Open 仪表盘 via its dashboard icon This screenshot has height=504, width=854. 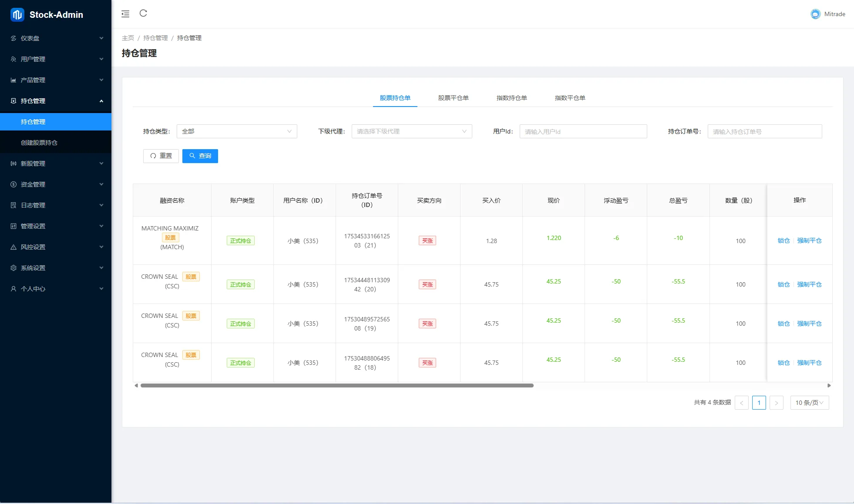tap(13, 38)
